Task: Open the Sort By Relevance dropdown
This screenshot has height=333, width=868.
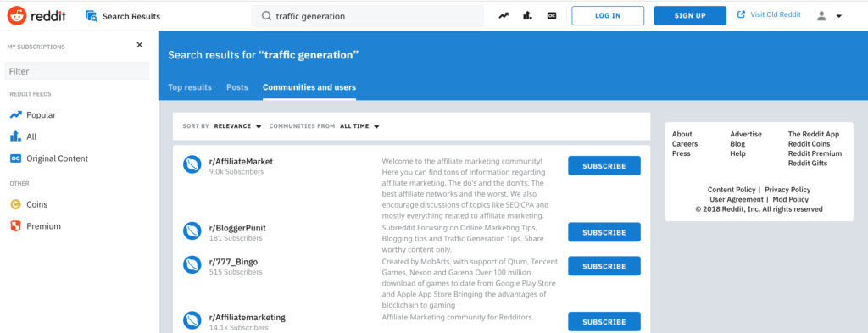Action: [238, 126]
